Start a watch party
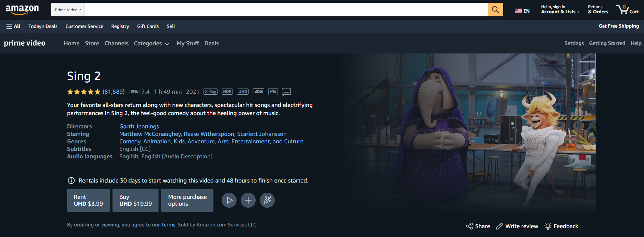Viewport: 644px width, 237px height. pyautogui.click(x=267, y=200)
